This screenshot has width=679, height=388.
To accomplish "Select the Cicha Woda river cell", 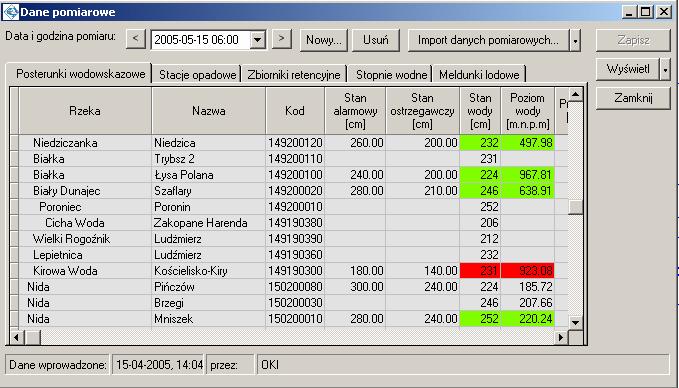I will coord(85,223).
